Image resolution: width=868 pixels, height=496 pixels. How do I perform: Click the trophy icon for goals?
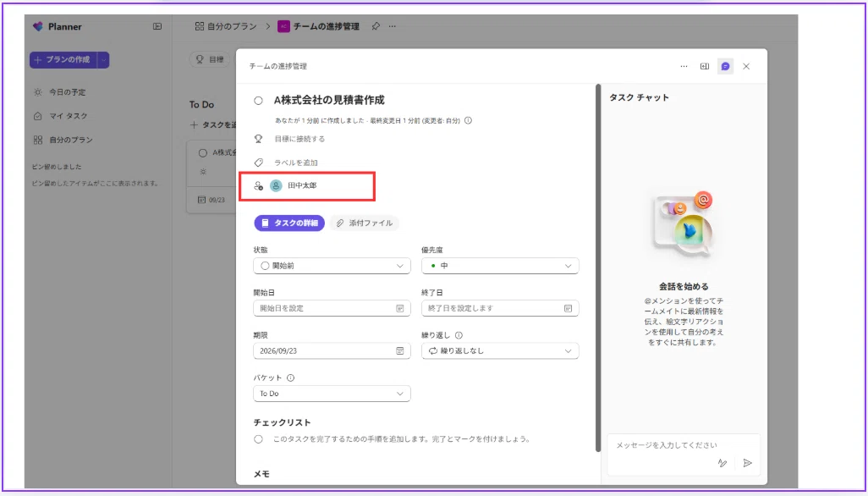[258, 139]
